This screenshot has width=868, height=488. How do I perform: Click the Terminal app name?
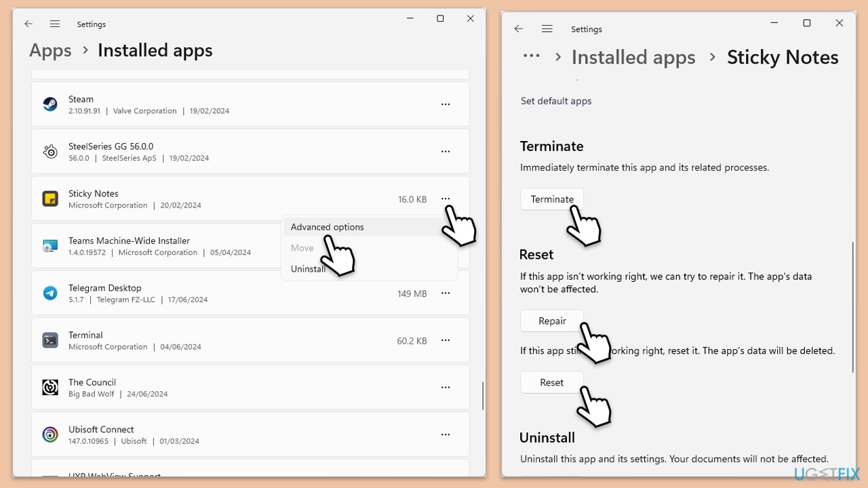click(85, 335)
